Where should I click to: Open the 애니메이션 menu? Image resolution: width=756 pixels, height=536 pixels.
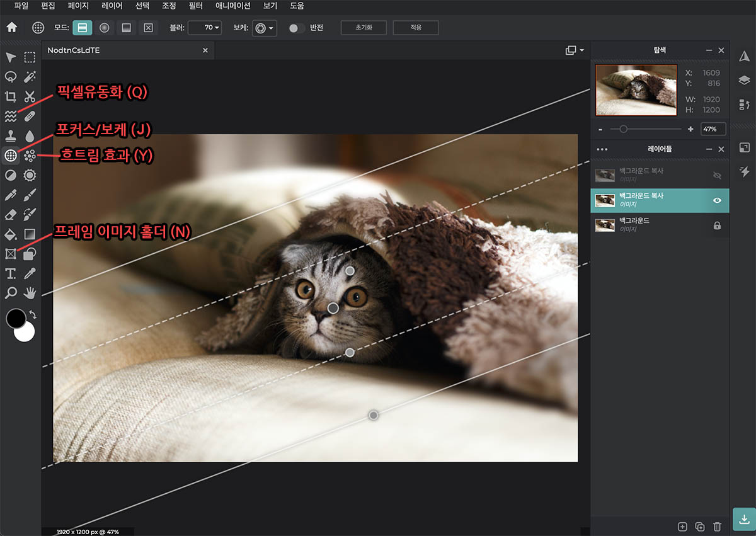232,6
